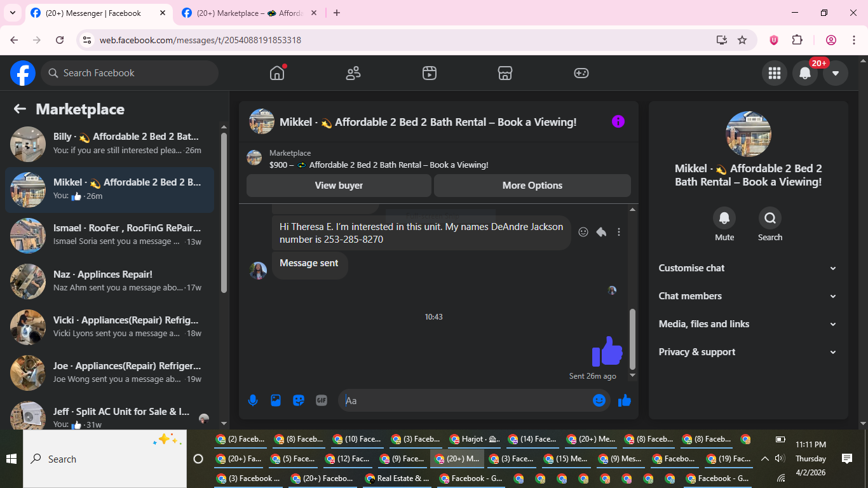Open the Real Estate taskbar window
Viewport: 868px width, 488px height.
[397, 478]
